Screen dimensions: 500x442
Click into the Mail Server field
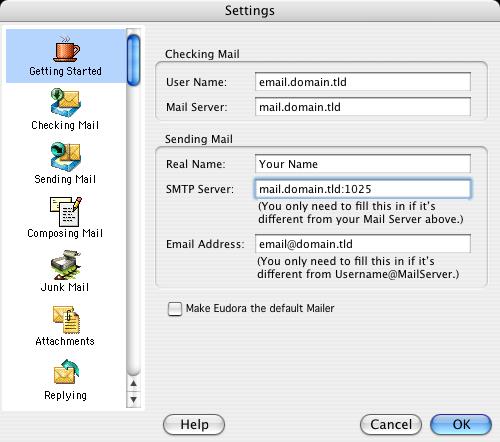(x=363, y=107)
